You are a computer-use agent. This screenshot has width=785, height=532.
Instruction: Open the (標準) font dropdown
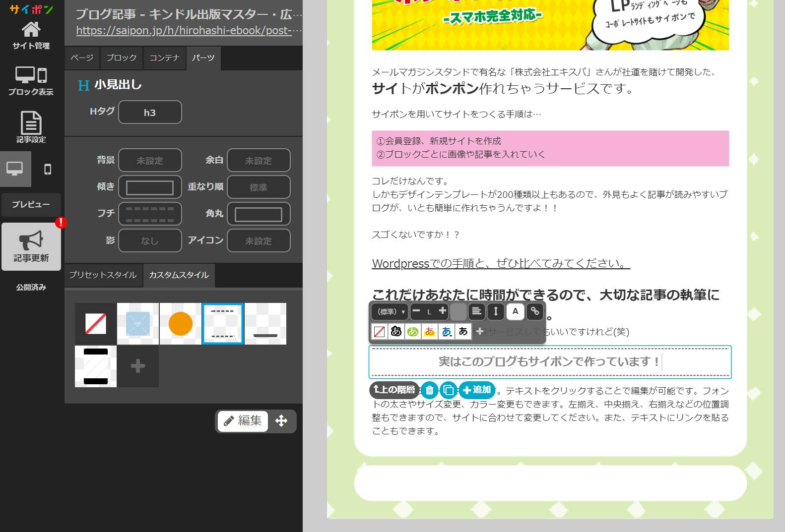coord(390,312)
